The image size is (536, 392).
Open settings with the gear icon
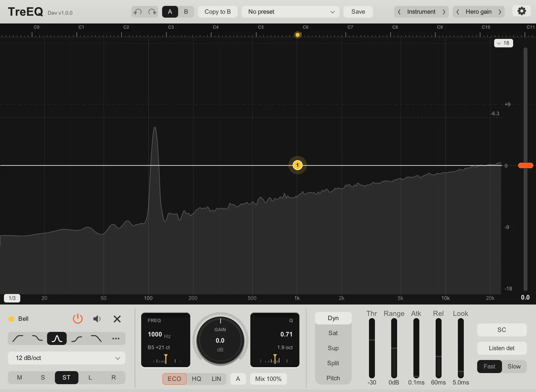[x=521, y=11]
